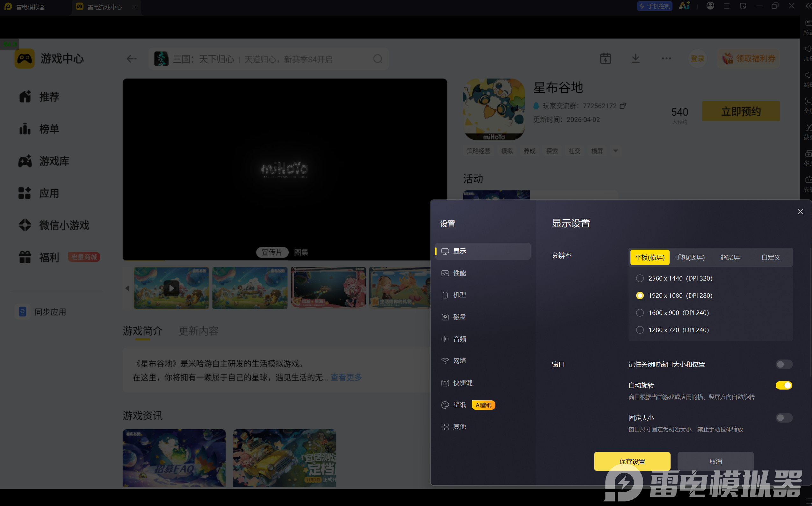The image size is (812, 506).
Task: Switch to the phone portrait resolution tab
Action: [689, 257]
